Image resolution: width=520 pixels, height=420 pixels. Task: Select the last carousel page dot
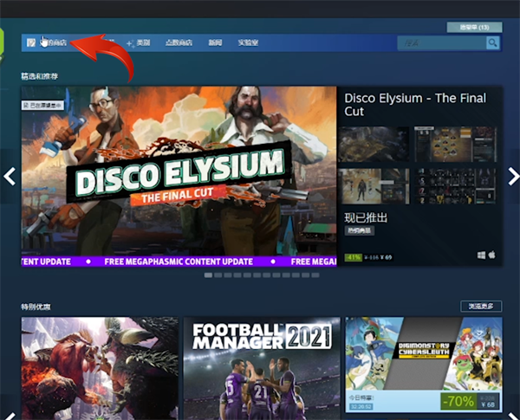point(315,275)
